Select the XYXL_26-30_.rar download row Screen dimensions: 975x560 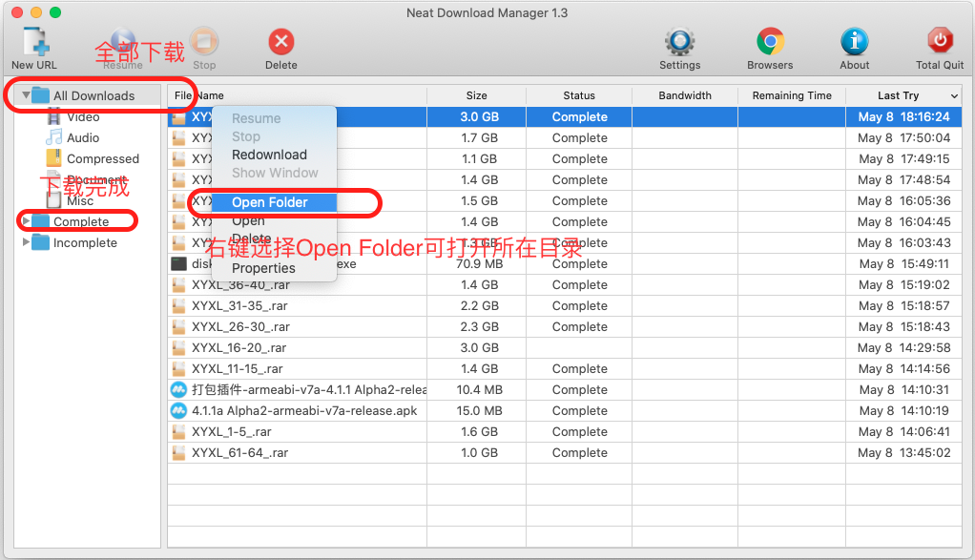(240, 327)
